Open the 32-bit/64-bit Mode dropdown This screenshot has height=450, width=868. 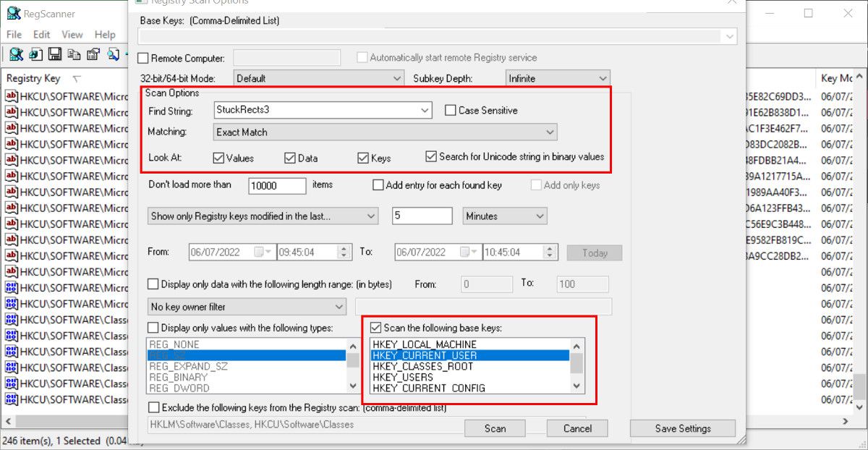coord(319,78)
